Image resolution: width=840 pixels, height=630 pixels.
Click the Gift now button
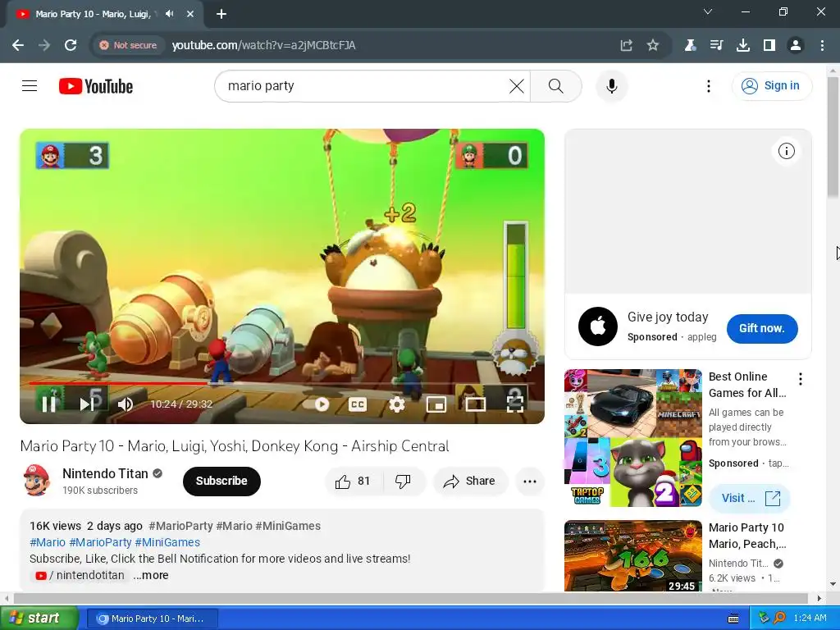pos(762,328)
